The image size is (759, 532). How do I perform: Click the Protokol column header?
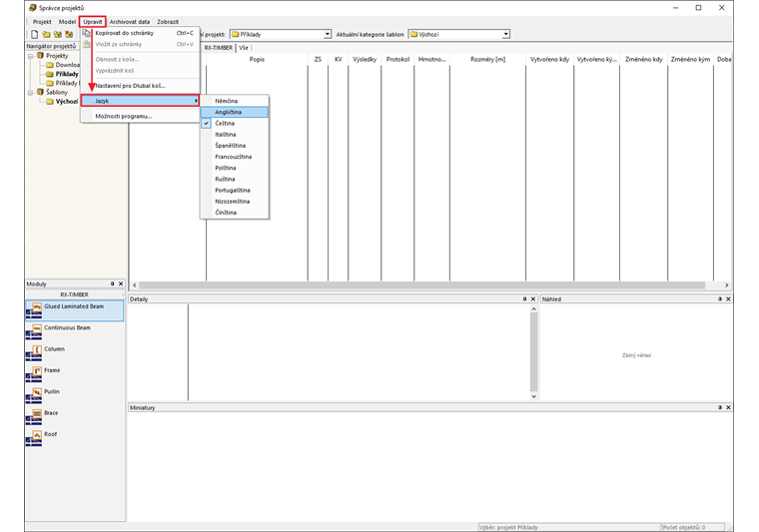pos(397,60)
